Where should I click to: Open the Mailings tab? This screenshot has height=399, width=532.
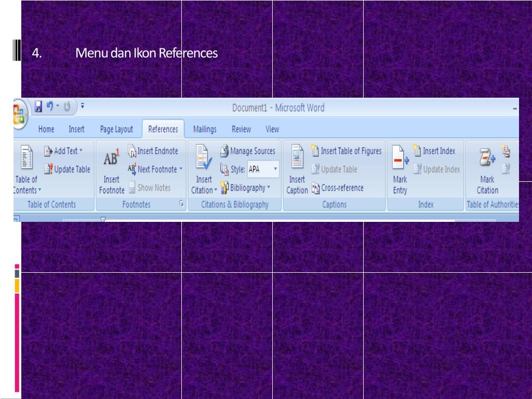[x=205, y=129]
